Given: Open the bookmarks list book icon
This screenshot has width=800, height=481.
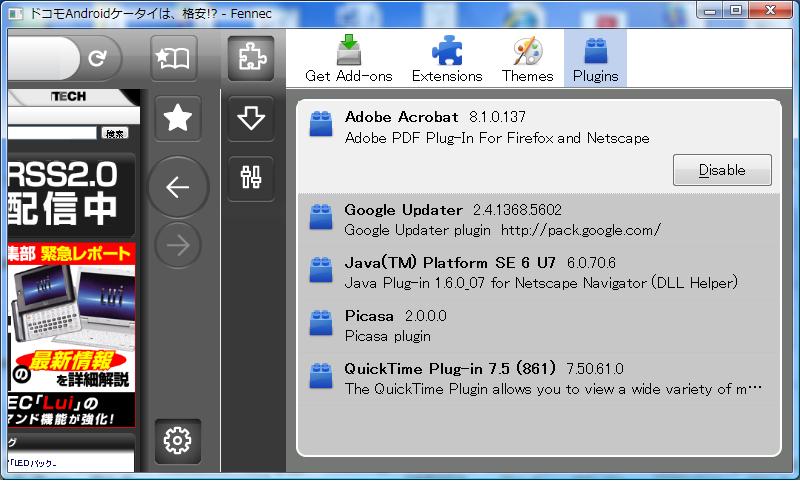Looking at the screenshot, I should [174, 59].
